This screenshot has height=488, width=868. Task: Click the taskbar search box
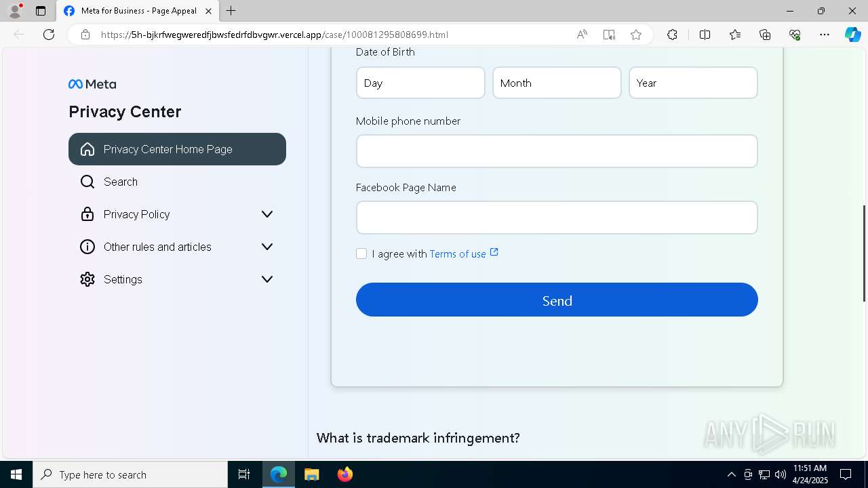[130, 474]
